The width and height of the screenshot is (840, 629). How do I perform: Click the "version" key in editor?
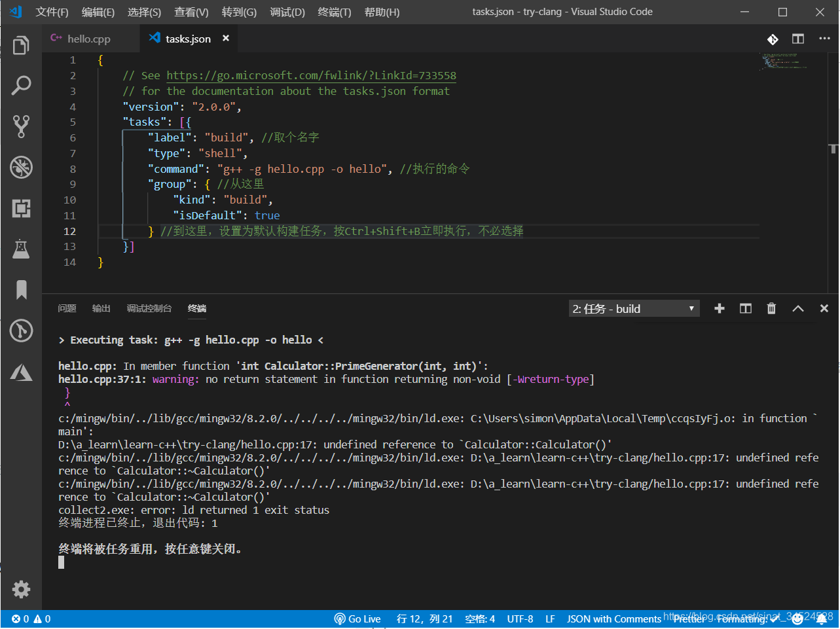click(151, 107)
